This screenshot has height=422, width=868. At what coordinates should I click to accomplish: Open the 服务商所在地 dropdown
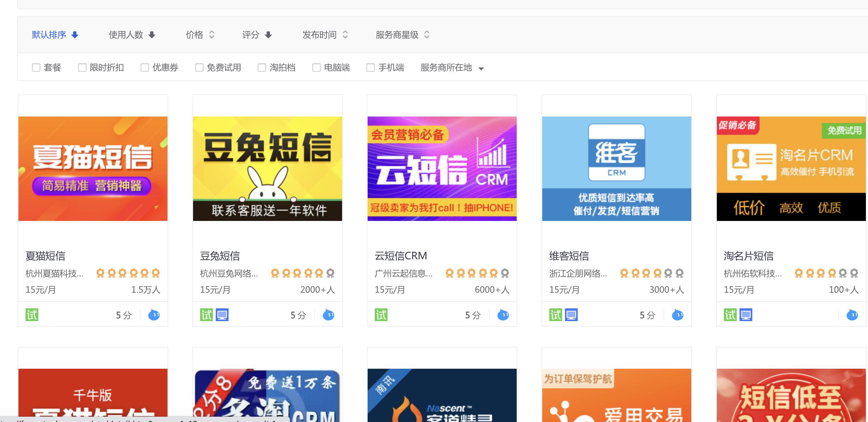(451, 68)
